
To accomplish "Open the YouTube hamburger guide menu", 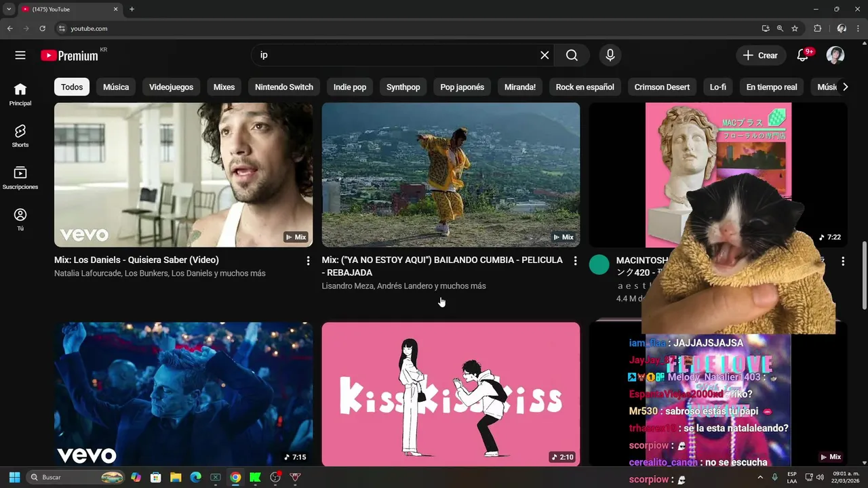I will pyautogui.click(x=20, y=56).
